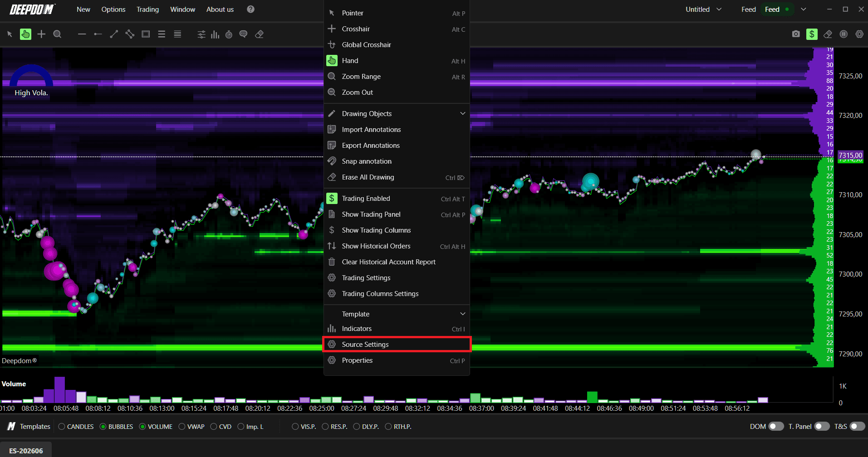Viewport: 868px width, 457px height.
Task: Click the green dollar trading icon
Action: tap(812, 34)
